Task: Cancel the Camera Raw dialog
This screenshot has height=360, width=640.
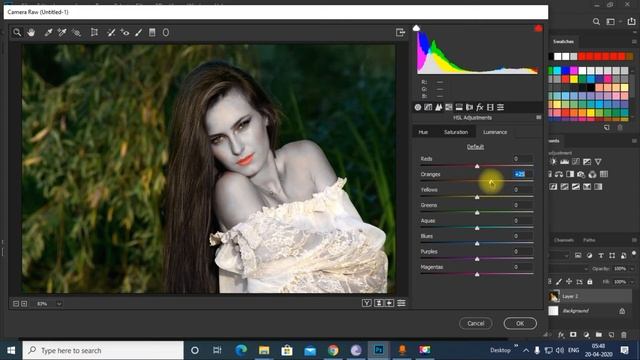Action: [x=476, y=323]
